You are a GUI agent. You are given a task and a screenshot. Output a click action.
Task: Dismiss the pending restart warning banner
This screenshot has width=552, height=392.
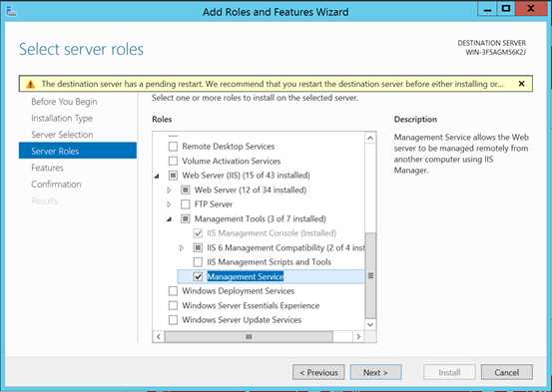[x=521, y=84]
